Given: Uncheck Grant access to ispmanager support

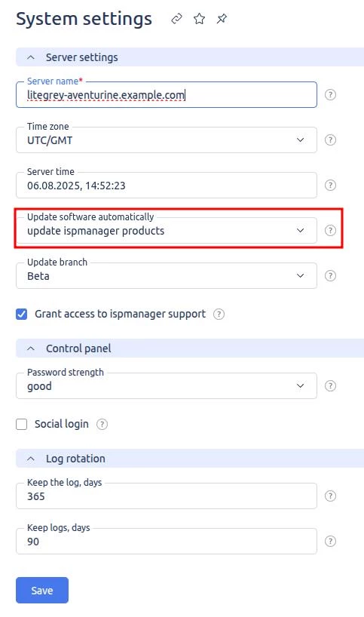Looking at the screenshot, I should pos(22,314).
